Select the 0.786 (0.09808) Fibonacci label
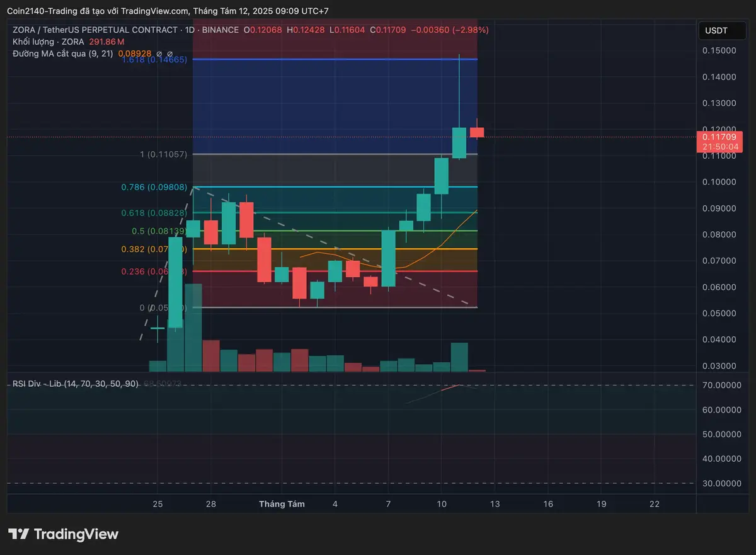 (x=154, y=187)
